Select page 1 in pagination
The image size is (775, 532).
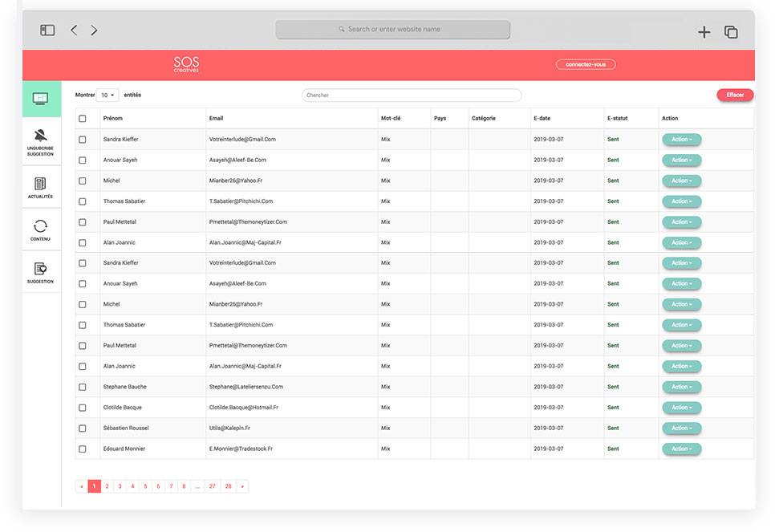coord(94,486)
